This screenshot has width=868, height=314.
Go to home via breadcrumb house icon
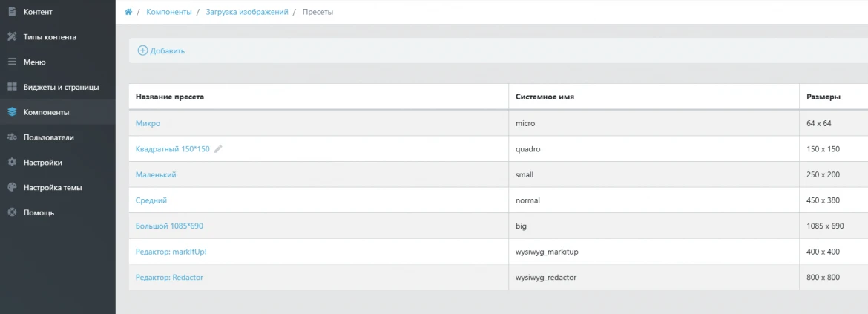pyautogui.click(x=128, y=13)
